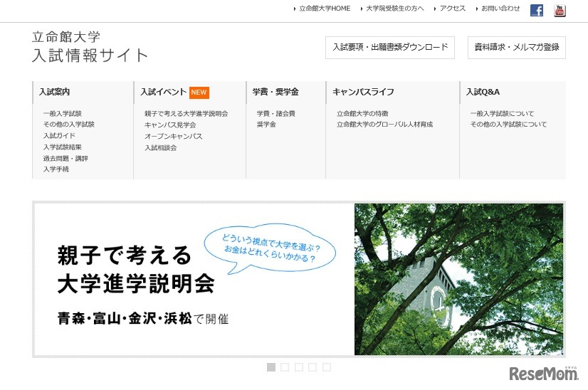
Task: Click the blue speech bubble in banner
Action: 270,248
